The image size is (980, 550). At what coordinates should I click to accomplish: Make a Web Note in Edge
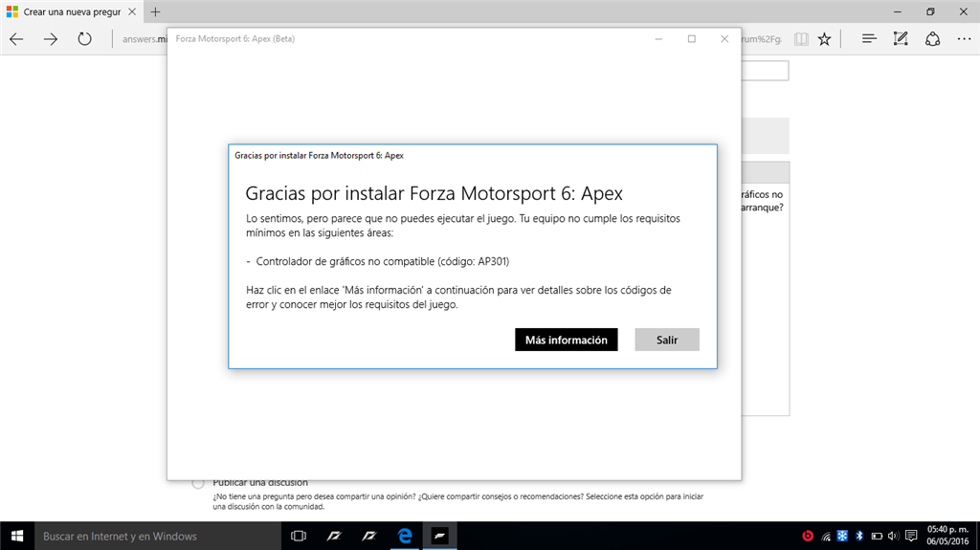click(x=901, y=39)
